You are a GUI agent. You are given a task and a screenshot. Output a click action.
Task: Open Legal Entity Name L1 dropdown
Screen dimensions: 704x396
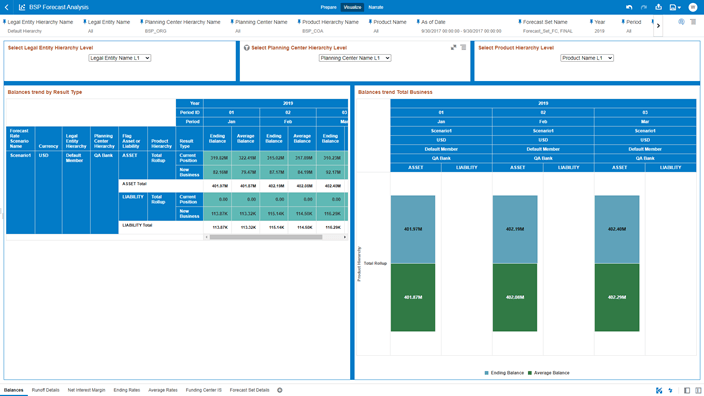point(119,58)
